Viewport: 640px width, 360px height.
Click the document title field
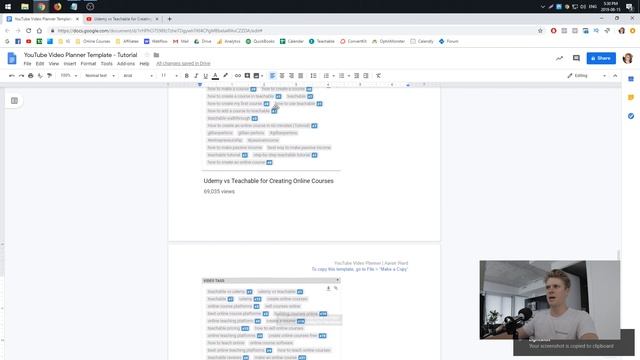pos(80,55)
